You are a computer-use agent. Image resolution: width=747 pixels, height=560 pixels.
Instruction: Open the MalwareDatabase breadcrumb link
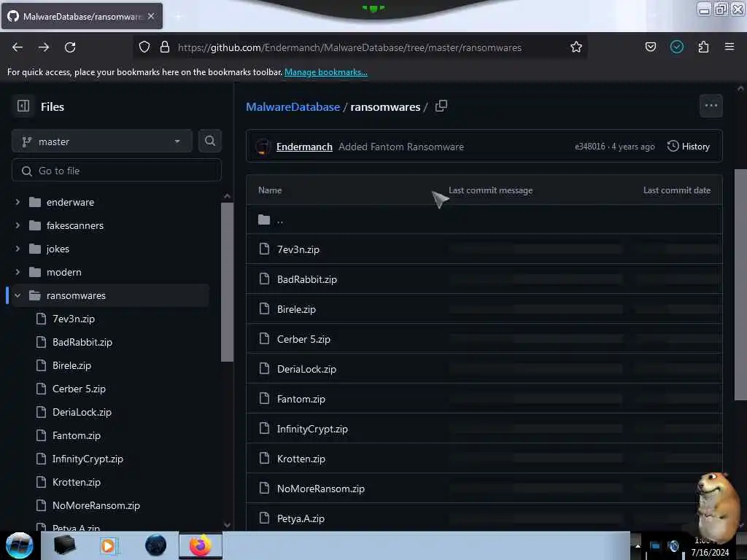[x=293, y=106]
